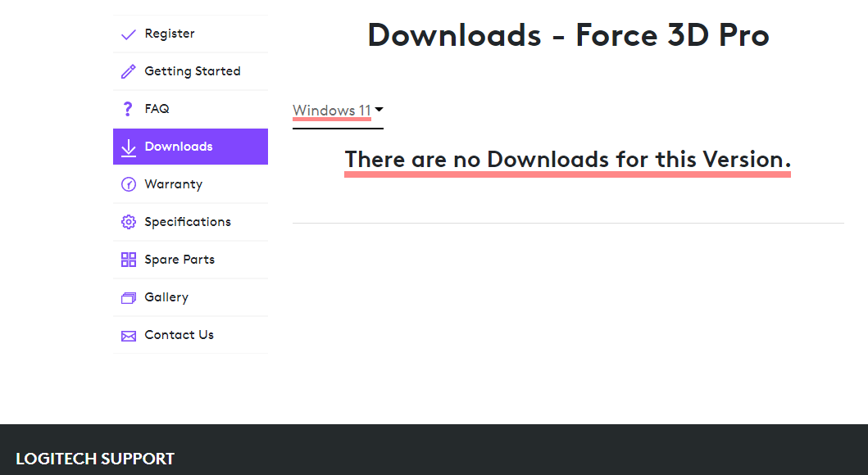Click the Getting Started pencil icon
Screen dimensions: 868x475
coord(129,72)
